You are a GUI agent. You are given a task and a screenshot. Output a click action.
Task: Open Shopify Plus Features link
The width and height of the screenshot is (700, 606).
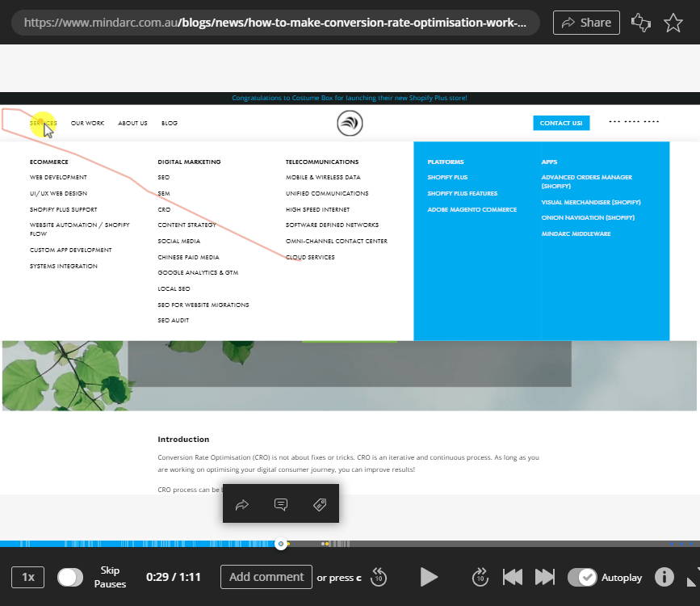(462, 193)
